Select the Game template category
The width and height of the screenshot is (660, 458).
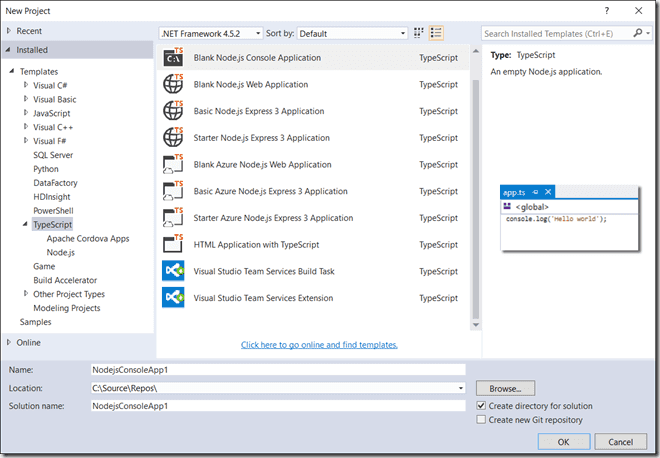tap(44, 266)
